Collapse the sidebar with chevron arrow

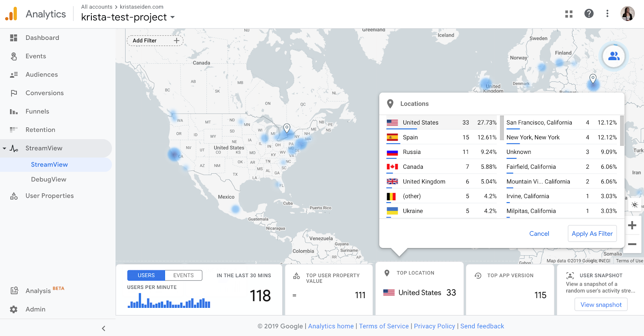coord(103,328)
